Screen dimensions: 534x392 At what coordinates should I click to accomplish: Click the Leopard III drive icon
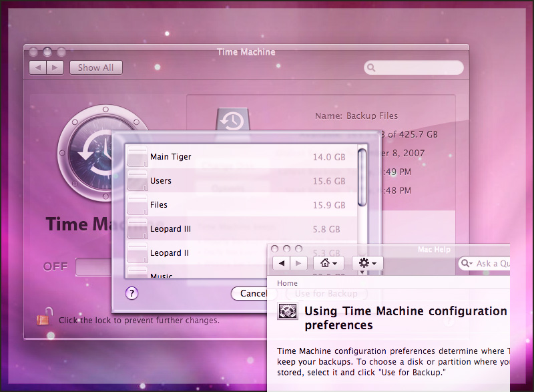(x=138, y=229)
